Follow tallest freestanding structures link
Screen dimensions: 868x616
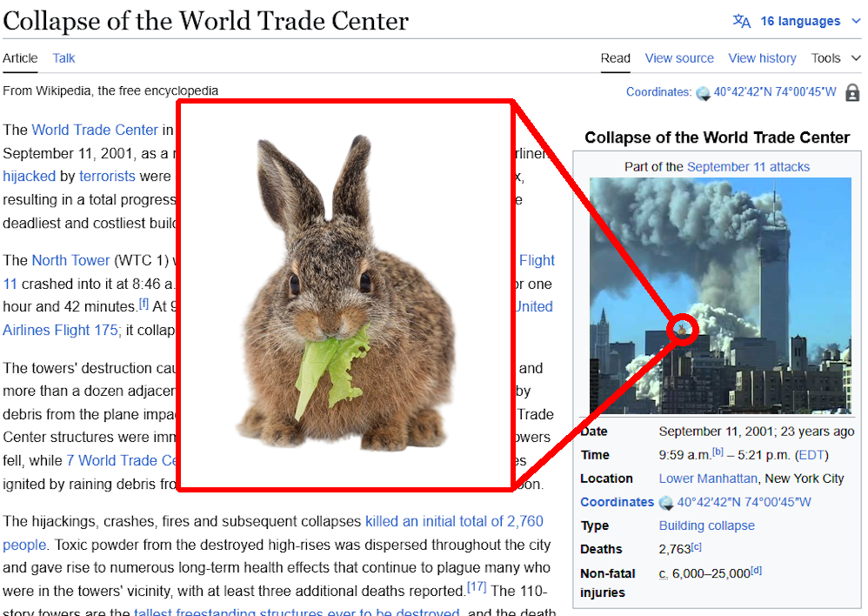(x=297, y=611)
